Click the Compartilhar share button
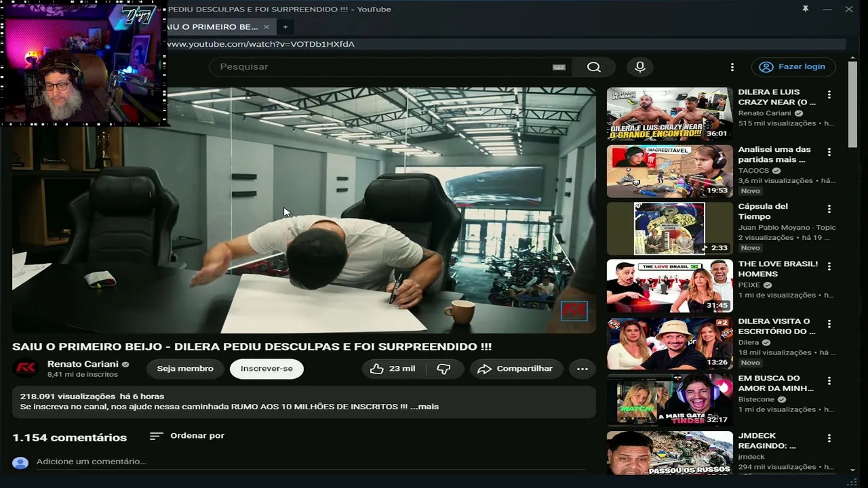 [x=515, y=369]
